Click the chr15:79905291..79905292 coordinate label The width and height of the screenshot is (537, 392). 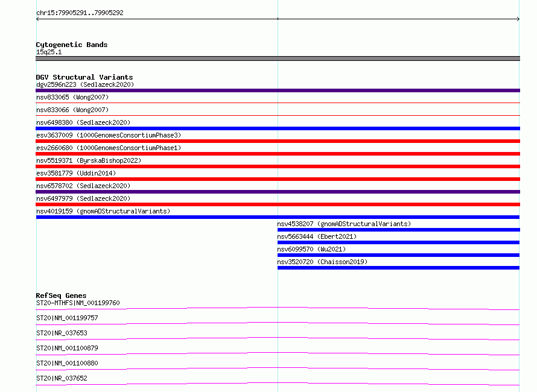(80, 13)
